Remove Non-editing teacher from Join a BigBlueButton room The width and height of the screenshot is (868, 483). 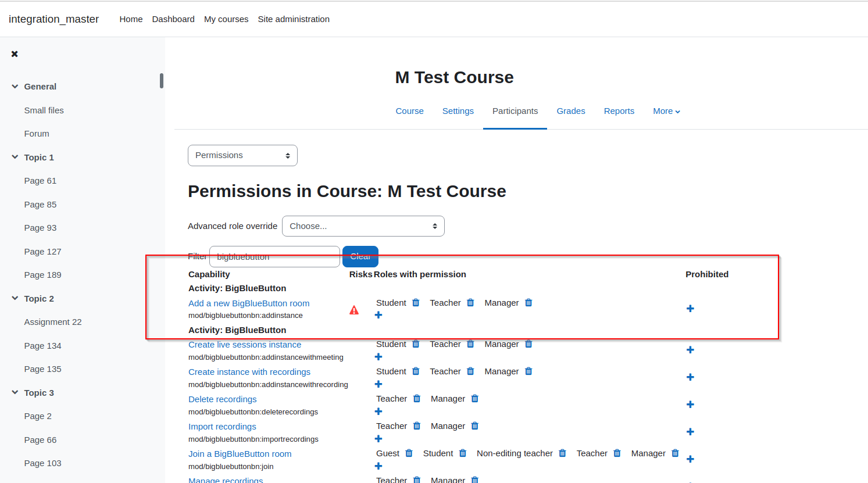pyautogui.click(x=563, y=453)
